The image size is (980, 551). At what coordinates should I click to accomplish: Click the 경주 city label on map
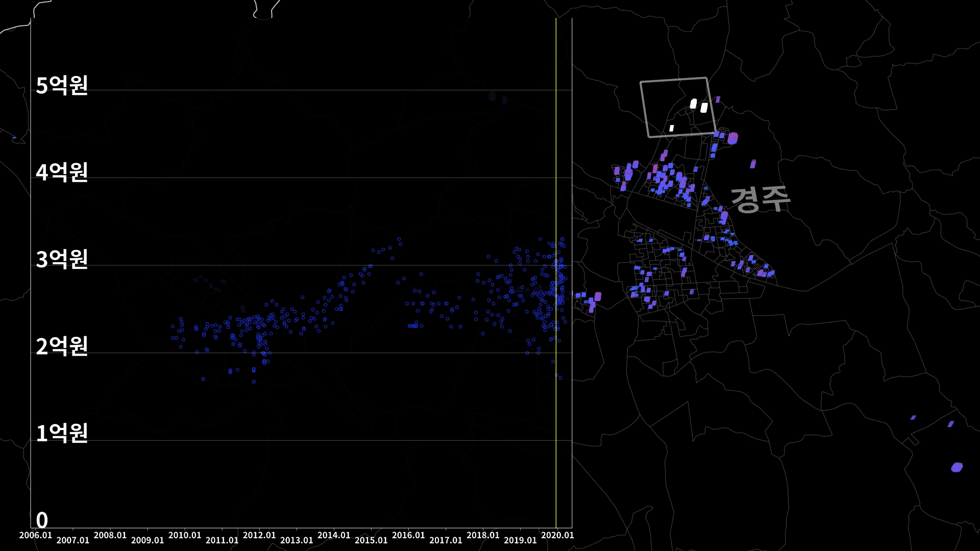(x=760, y=199)
